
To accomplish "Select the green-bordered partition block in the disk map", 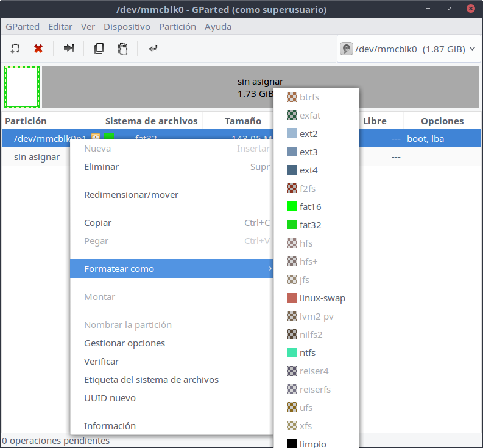I will coord(22,87).
